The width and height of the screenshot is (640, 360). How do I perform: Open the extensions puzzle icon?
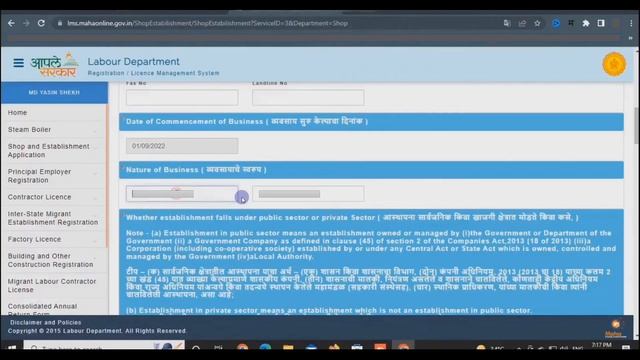tap(586, 23)
